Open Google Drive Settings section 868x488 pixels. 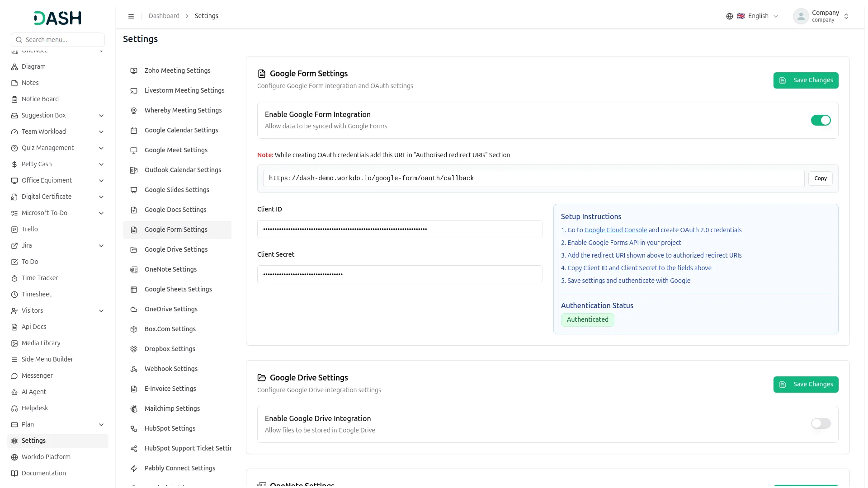[177, 250]
